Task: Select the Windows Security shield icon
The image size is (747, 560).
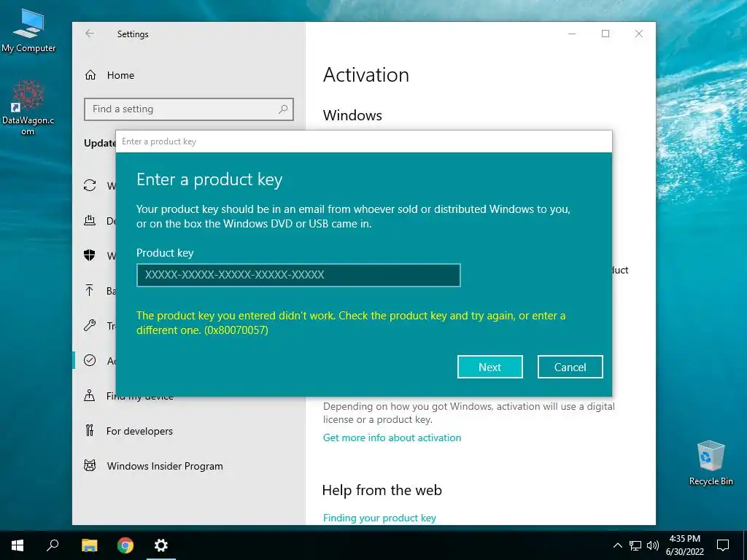Action: (90, 255)
